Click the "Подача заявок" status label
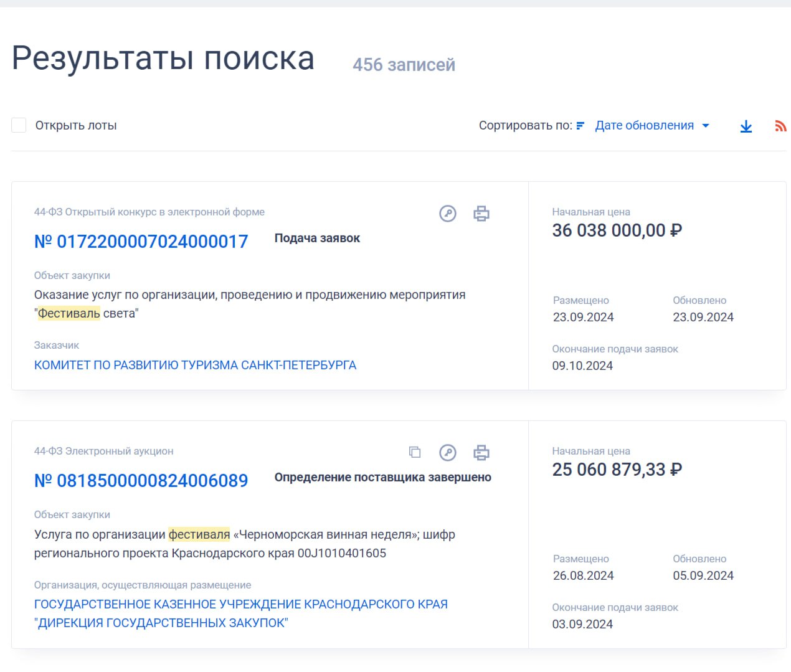 point(317,239)
